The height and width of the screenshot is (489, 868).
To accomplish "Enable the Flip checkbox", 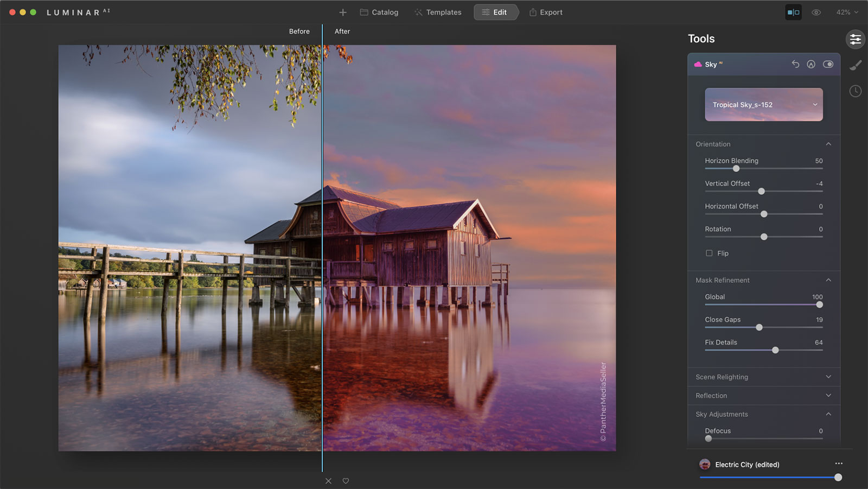I will click(x=709, y=253).
